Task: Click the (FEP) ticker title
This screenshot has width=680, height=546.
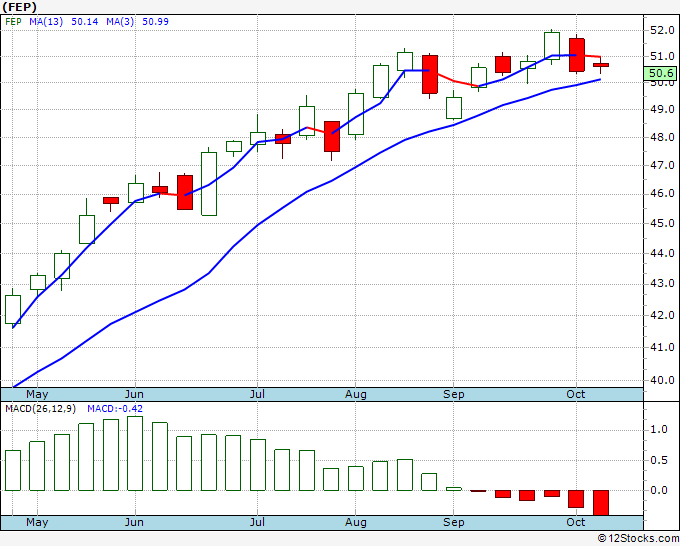Action: click(x=20, y=7)
